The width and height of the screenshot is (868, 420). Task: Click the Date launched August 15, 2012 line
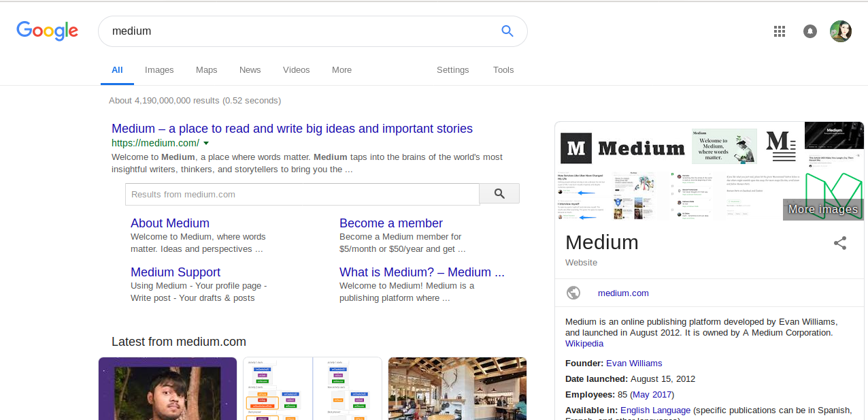pyautogui.click(x=631, y=379)
